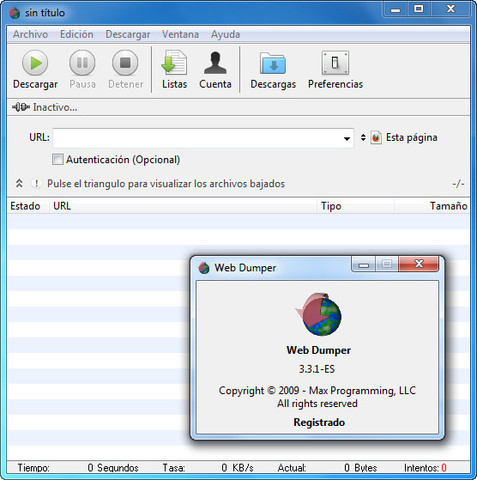Open the Archivo menu

point(30,34)
